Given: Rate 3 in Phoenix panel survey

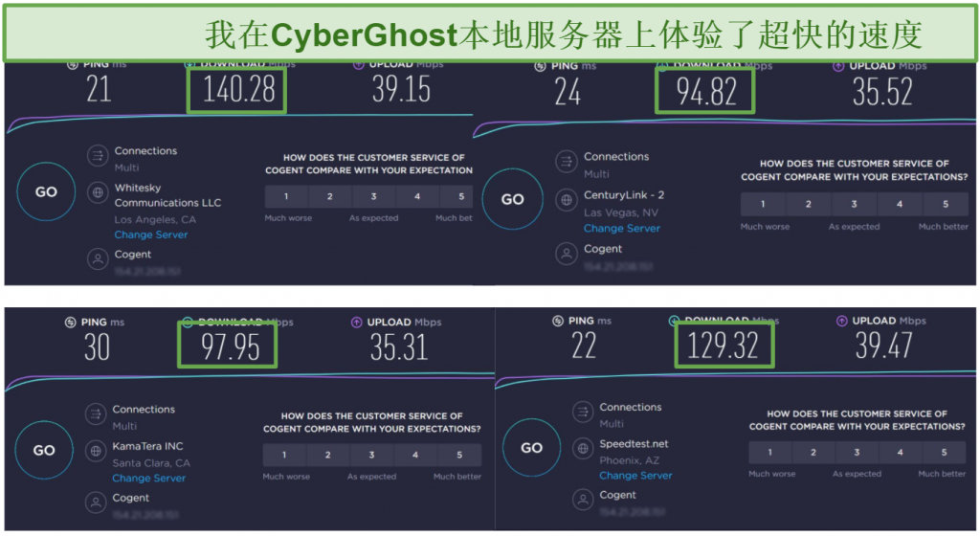Looking at the screenshot, I should click(857, 453).
